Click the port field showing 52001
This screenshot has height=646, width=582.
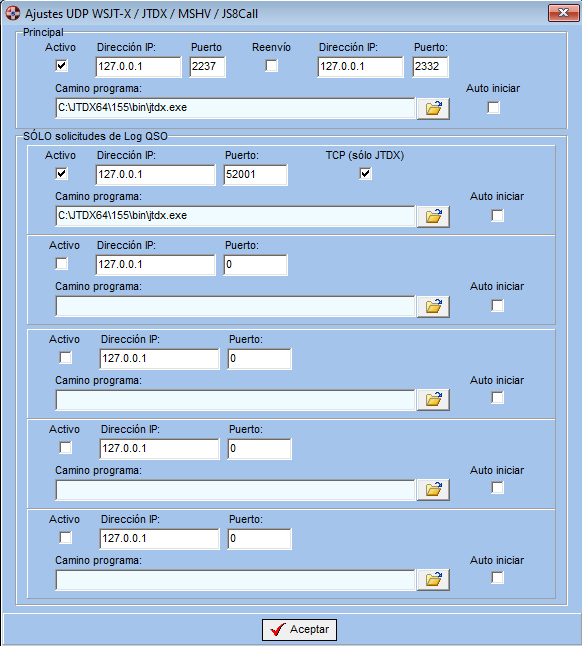(x=255, y=175)
